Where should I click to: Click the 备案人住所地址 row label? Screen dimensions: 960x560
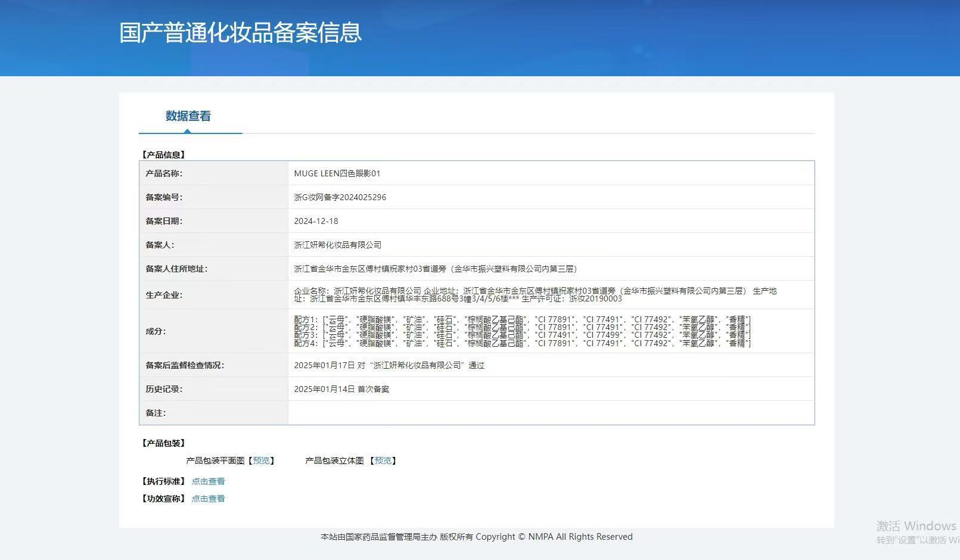coord(176,269)
